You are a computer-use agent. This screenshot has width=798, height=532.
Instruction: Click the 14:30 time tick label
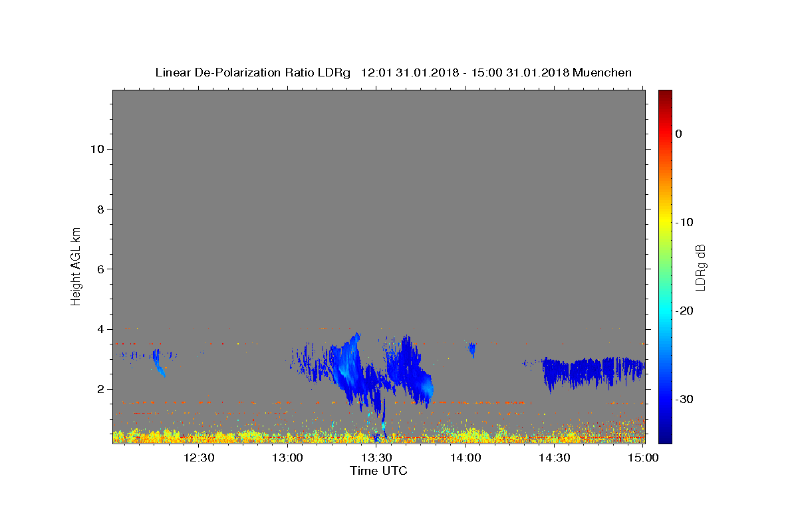point(554,458)
